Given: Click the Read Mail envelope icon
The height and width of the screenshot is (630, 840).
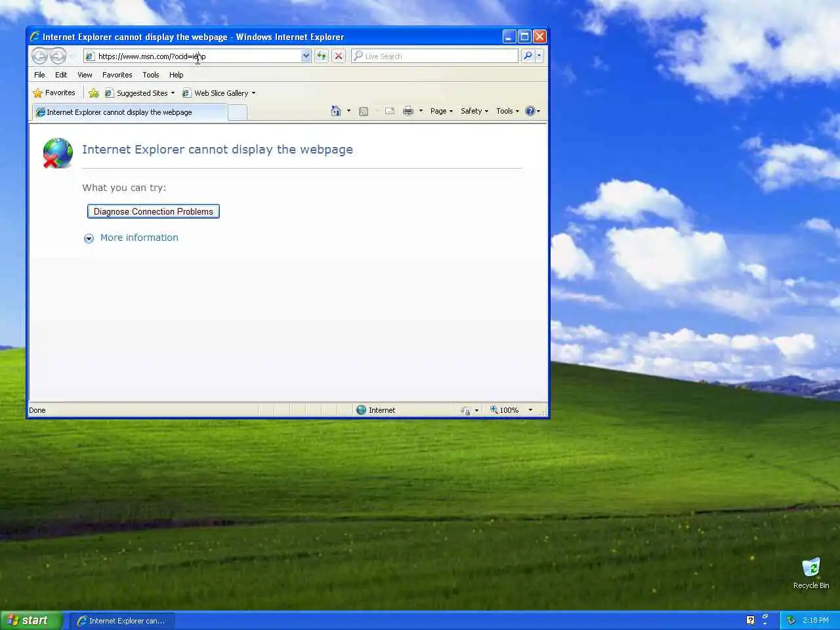Looking at the screenshot, I should click(x=390, y=111).
